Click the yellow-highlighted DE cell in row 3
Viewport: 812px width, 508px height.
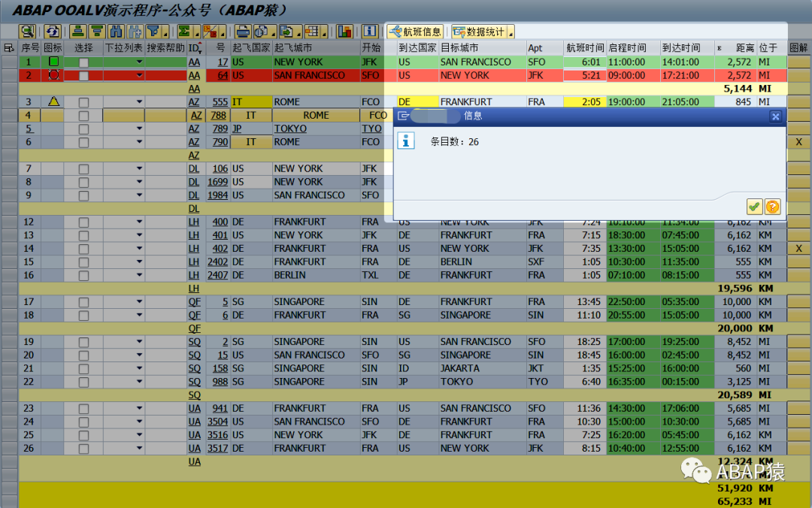(417, 102)
